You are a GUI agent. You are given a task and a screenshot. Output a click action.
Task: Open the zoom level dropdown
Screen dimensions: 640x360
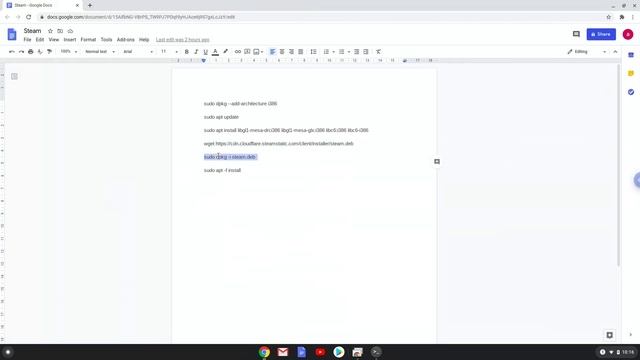[69, 52]
